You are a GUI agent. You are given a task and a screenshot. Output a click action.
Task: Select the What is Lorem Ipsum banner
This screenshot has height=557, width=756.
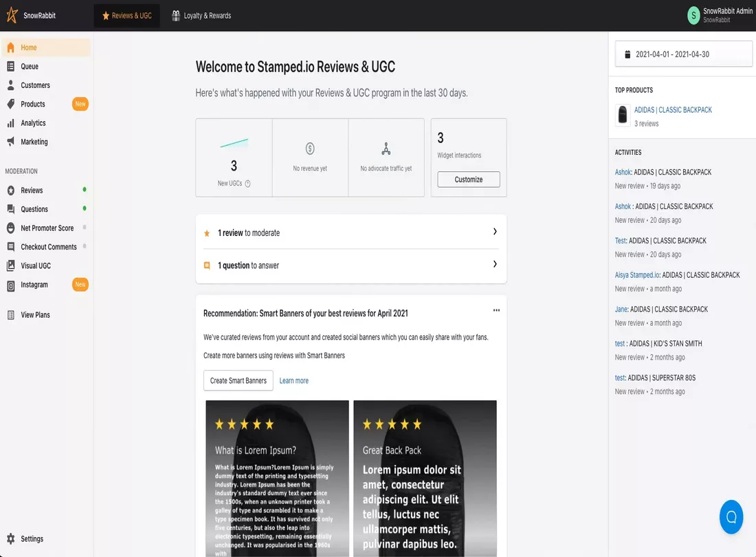[x=277, y=479]
